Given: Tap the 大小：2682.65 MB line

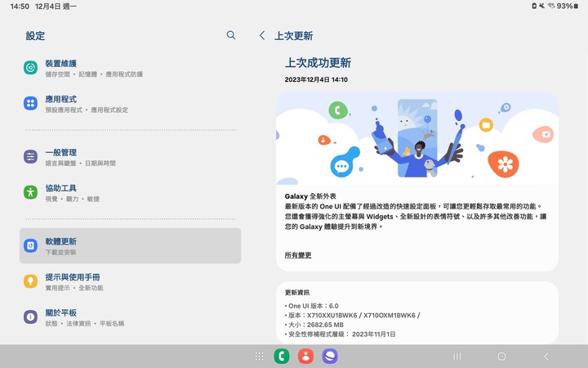Looking at the screenshot, I should (x=314, y=325).
